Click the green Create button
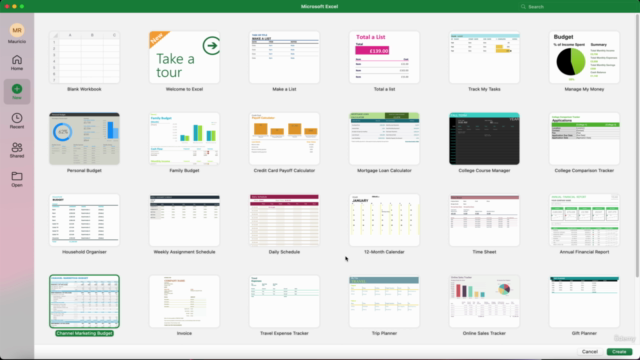 click(x=619, y=352)
